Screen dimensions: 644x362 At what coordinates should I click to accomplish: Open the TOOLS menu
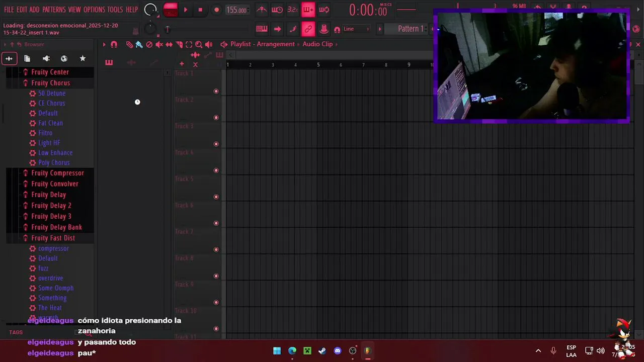[115, 10]
